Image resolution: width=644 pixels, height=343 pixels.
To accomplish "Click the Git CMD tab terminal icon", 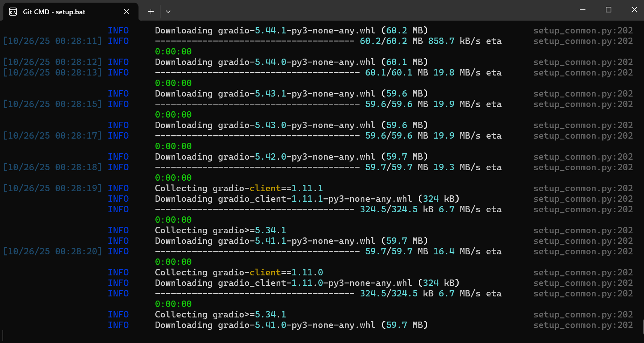I will [x=13, y=12].
